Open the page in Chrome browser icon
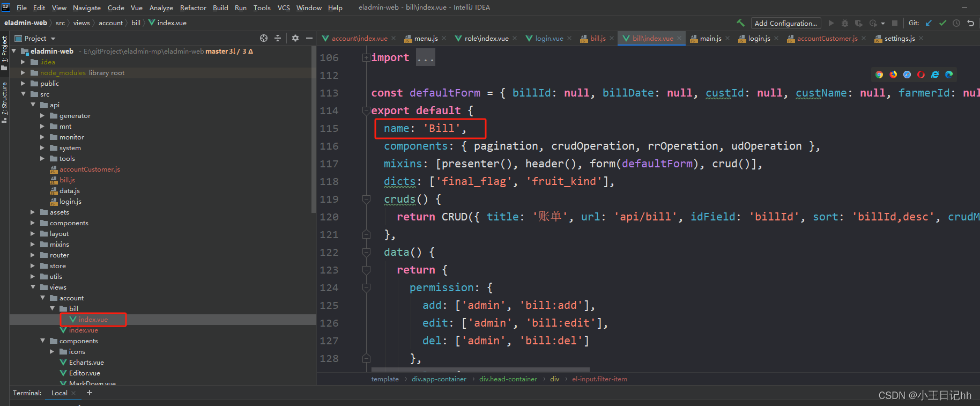 [879, 75]
